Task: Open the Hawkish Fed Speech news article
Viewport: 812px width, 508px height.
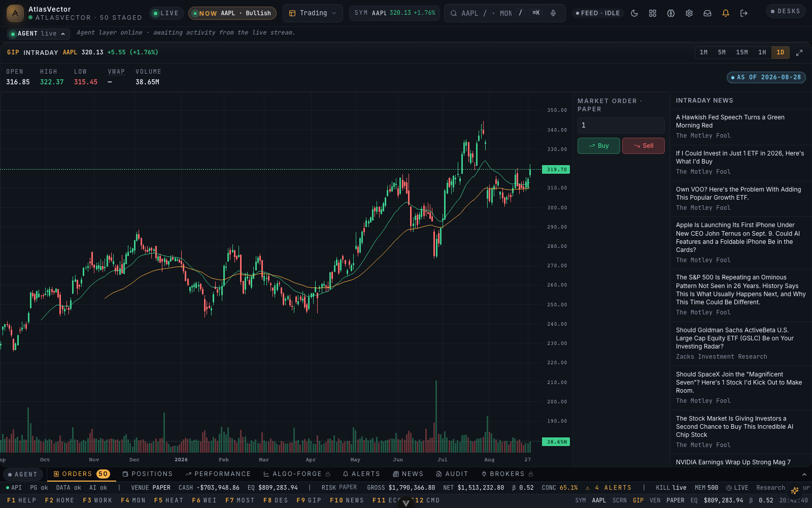Action: coord(741,126)
